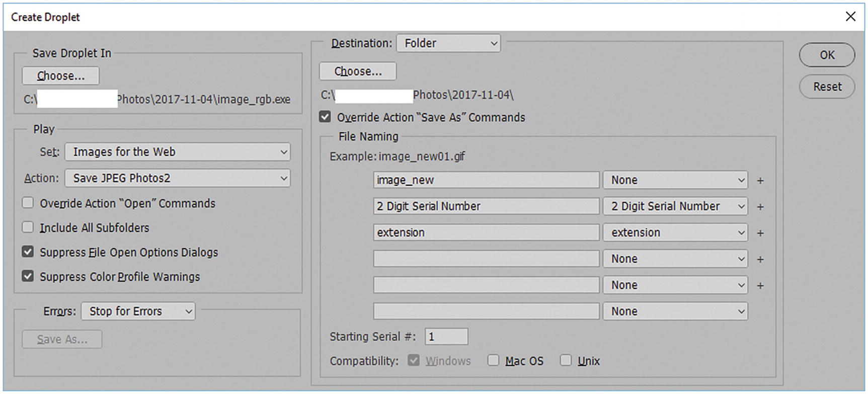Tick the Unix compatibility checkbox

[566, 360]
